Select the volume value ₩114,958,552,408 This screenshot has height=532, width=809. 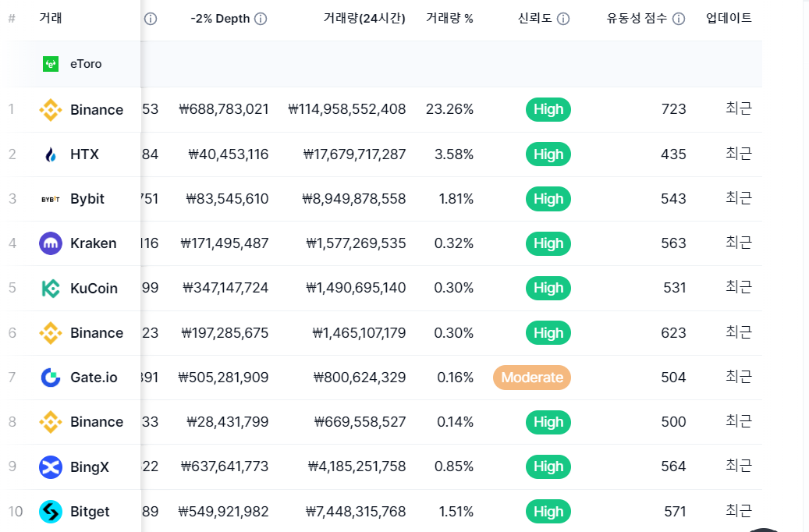pyautogui.click(x=346, y=109)
